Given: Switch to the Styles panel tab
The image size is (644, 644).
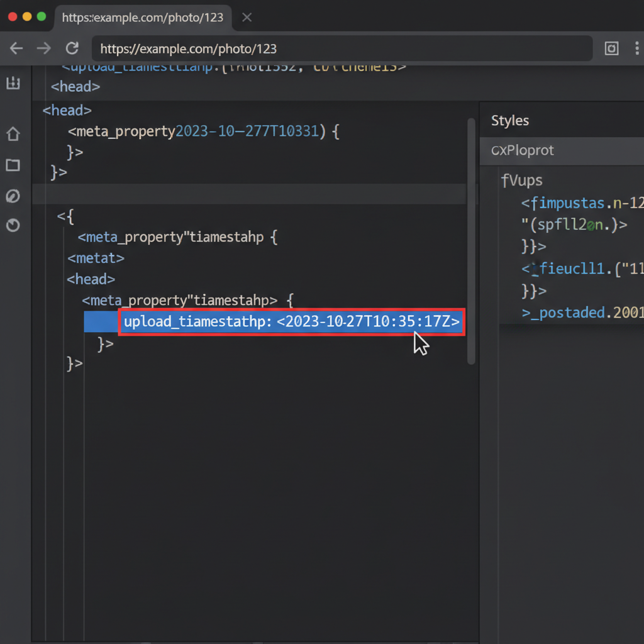Looking at the screenshot, I should (x=509, y=120).
